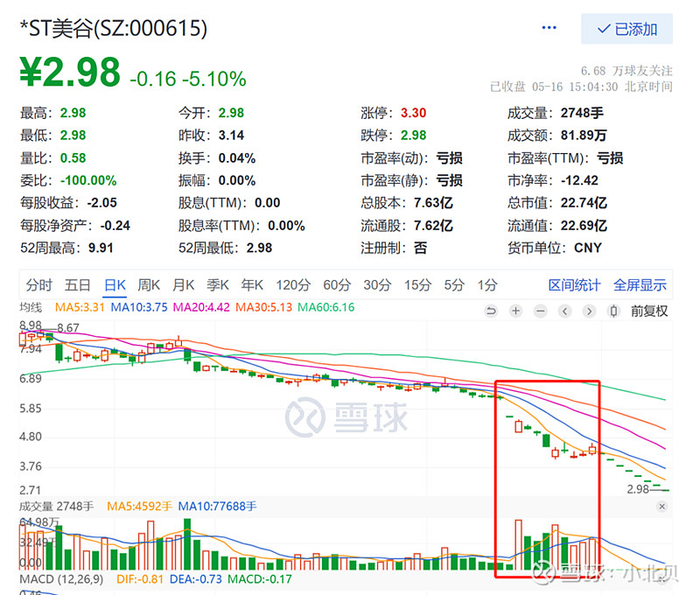
Task: Click the MA10:3.75 moving average label
Action: point(139,307)
